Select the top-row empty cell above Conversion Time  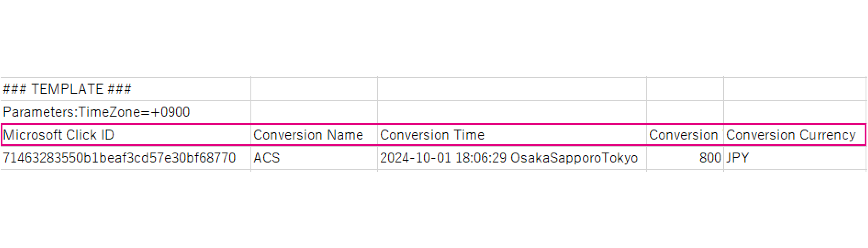(x=512, y=89)
